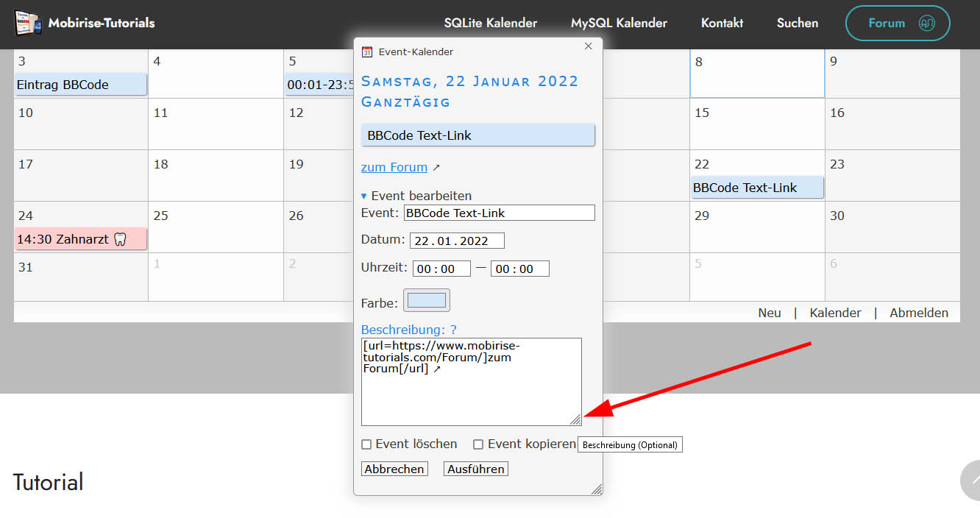The image size is (980, 518).
Task: Close the Event-Kalender dialog
Action: coord(588,46)
